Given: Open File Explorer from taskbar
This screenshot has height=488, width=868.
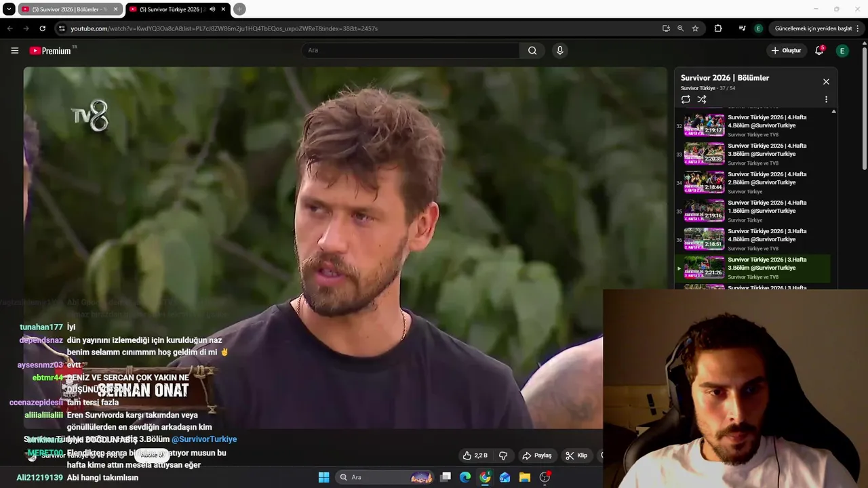Looking at the screenshot, I should point(524,477).
